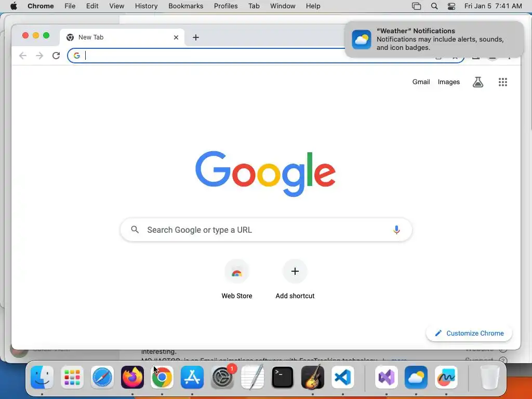The width and height of the screenshot is (532, 399).
Task: Open the Profiles menu
Action: click(225, 6)
